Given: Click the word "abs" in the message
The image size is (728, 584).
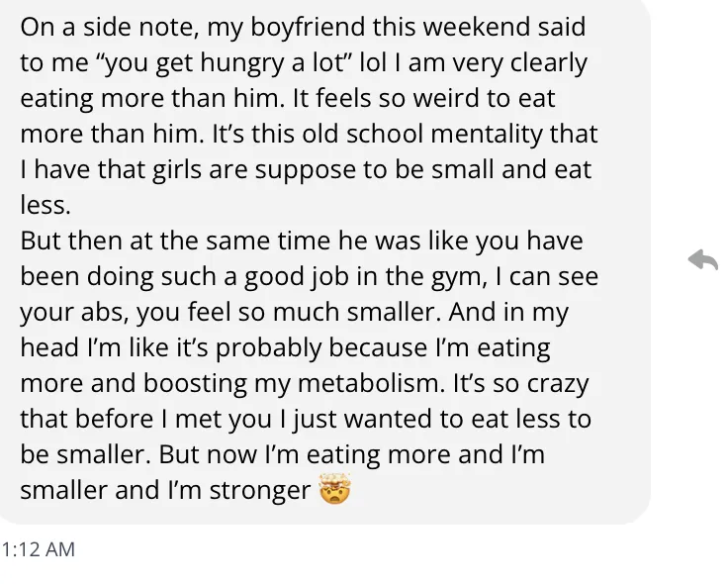Looking at the screenshot, I should pyautogui.click(x=105, y=312).
